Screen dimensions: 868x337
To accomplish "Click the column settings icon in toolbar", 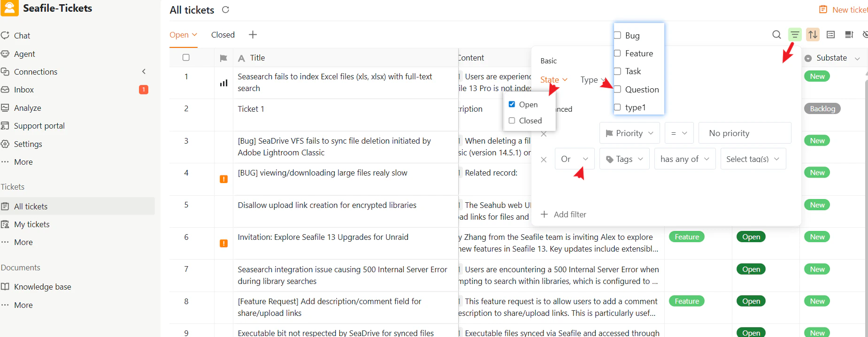I will tap(849, 35).
